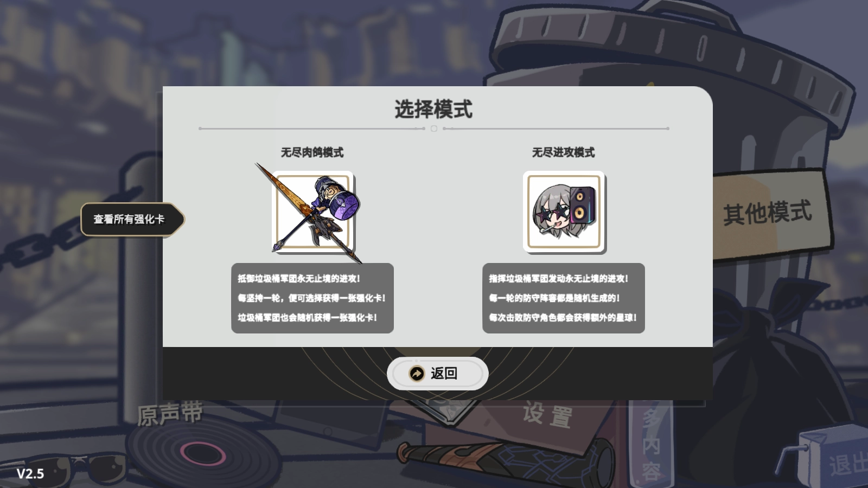868x488 pixels.
Task: Click the 设置 settings label
Action: click(x=547, y=415)
